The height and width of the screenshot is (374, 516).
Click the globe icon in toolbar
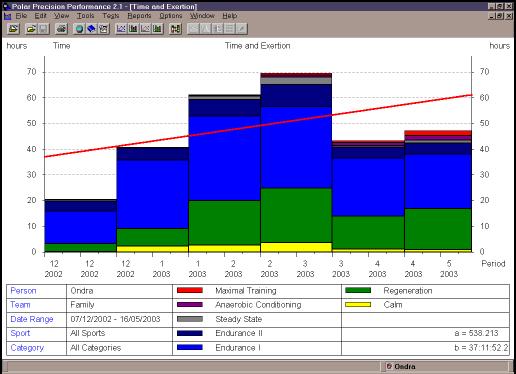pos(79,29)
